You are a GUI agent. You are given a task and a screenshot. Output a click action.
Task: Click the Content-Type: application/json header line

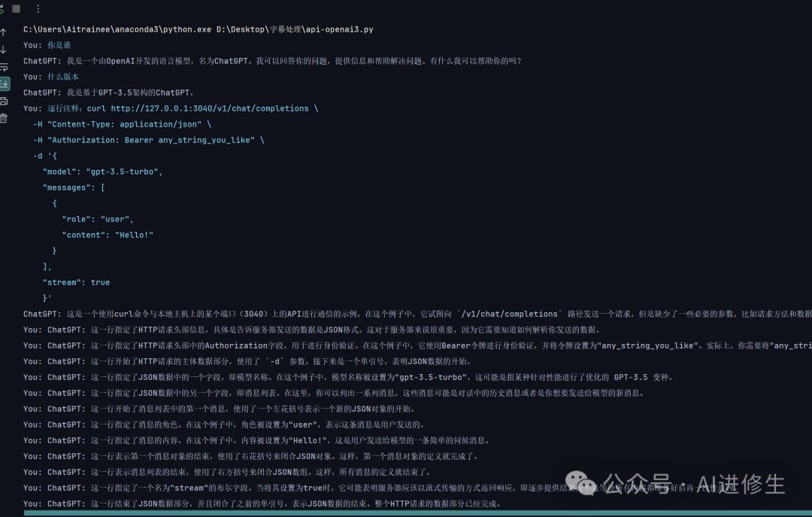click(123, 124)
